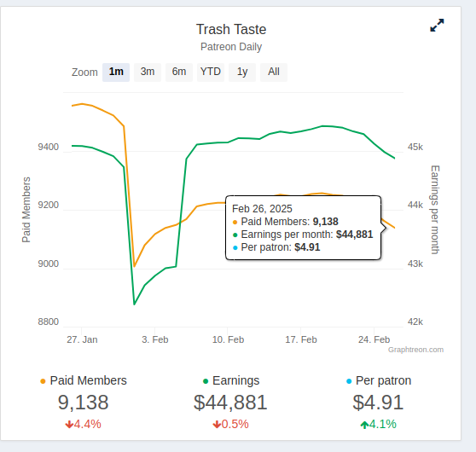Click the 9,138 paid members value

[84, 403]
